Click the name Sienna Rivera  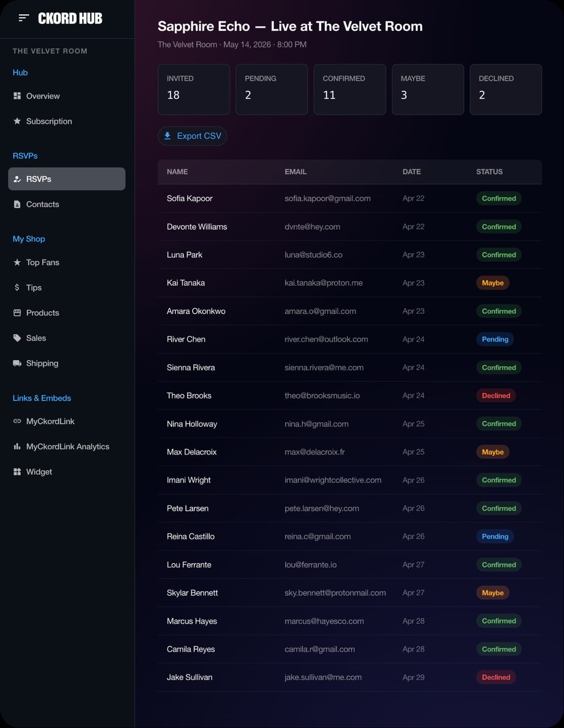191,367
